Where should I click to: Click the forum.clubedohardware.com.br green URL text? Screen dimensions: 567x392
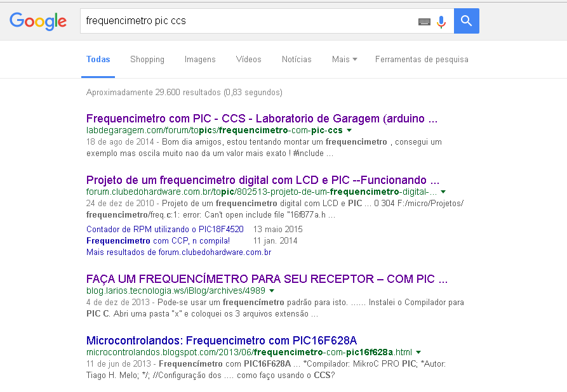click(262, 192)
